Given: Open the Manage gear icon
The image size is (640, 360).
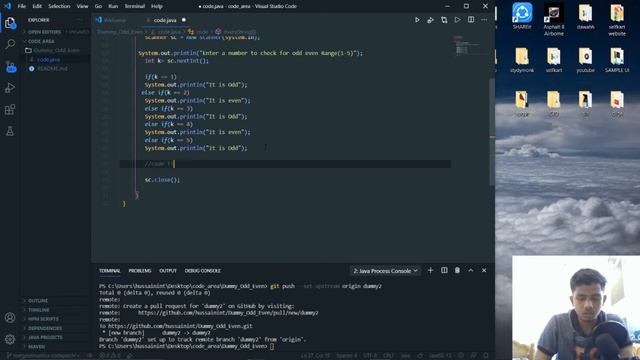Looking at the screenshot, I should tap(10, 339).
